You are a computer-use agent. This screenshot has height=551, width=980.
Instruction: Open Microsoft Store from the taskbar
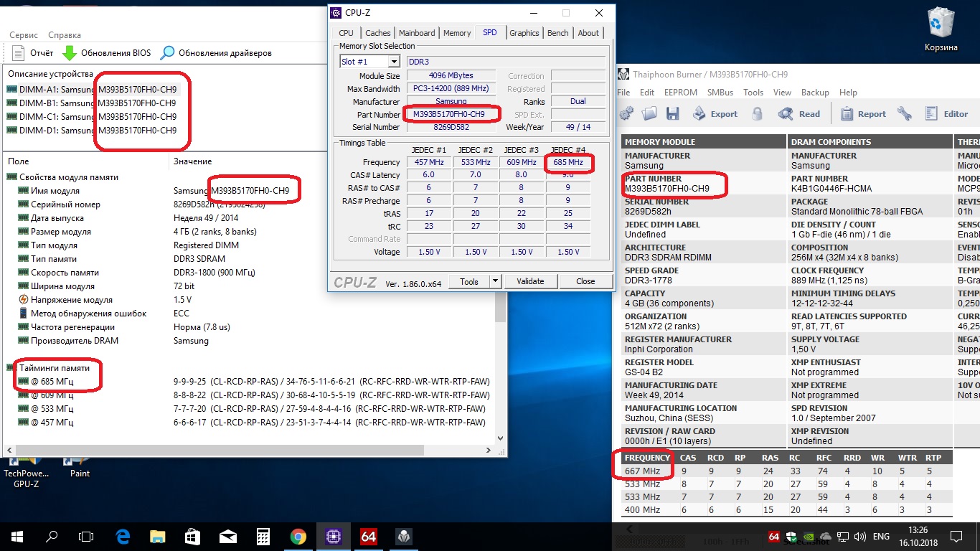click(x=192, y=537)
